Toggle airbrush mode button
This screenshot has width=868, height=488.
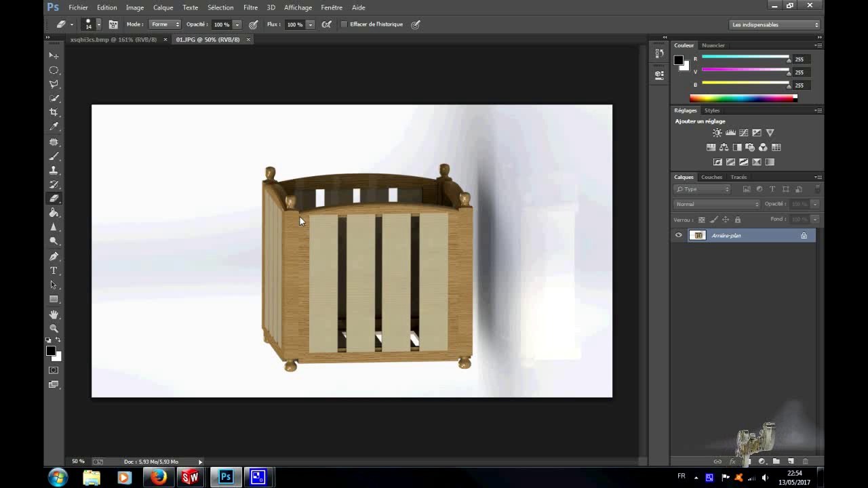point(326,24)
